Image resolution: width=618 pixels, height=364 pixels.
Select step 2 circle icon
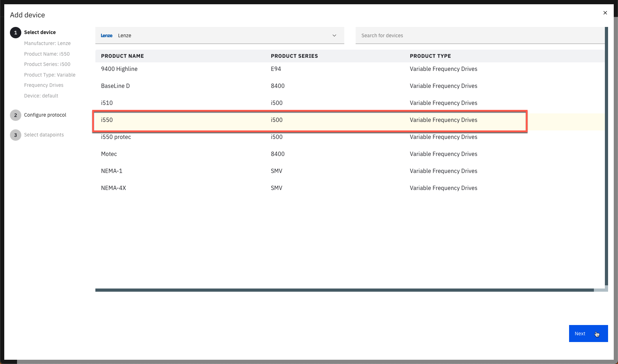[16, 115]
